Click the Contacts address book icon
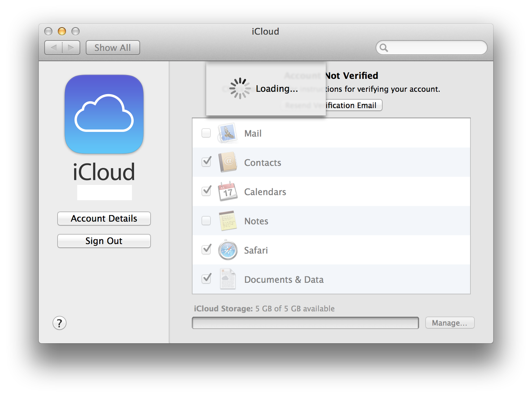532x397 pixels. [x=228, y=162]
